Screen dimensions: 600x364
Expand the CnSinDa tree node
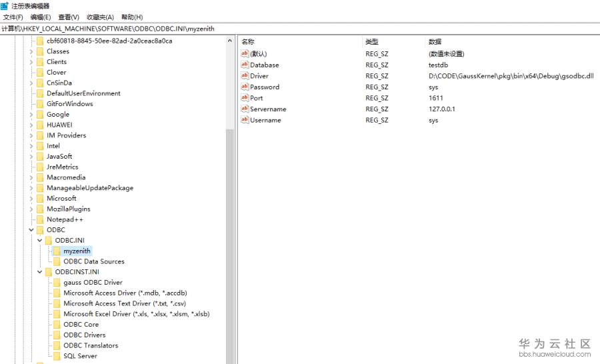coord(31,83)
